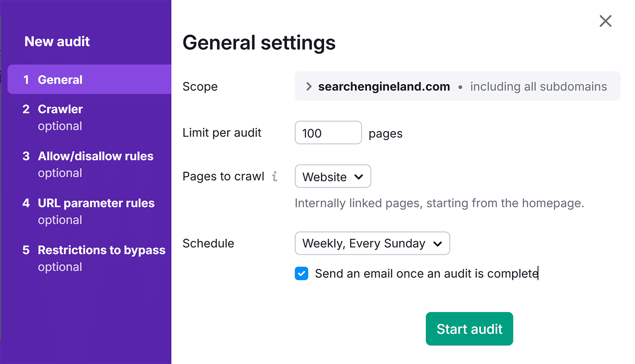The height and width of the screenshot is (364, 635).
Task: Uncheck Send an email once audit completes
Action: point(301,274)
